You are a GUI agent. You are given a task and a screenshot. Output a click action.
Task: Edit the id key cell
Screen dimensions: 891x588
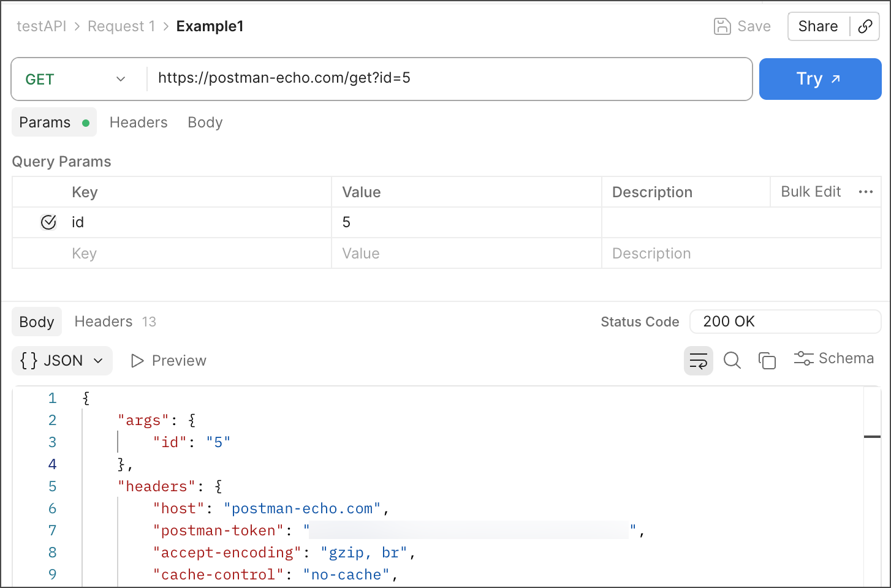click(x=199, y=222)
